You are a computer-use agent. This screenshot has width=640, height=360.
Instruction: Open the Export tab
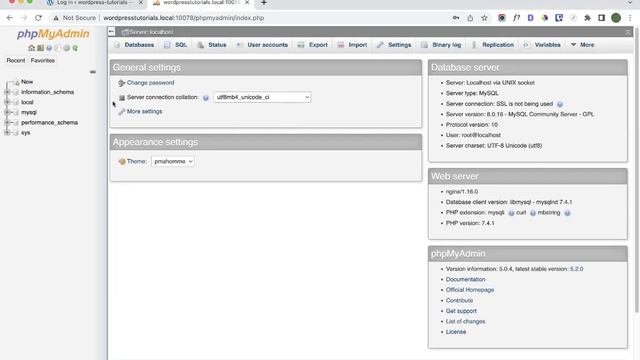(313, 45)
